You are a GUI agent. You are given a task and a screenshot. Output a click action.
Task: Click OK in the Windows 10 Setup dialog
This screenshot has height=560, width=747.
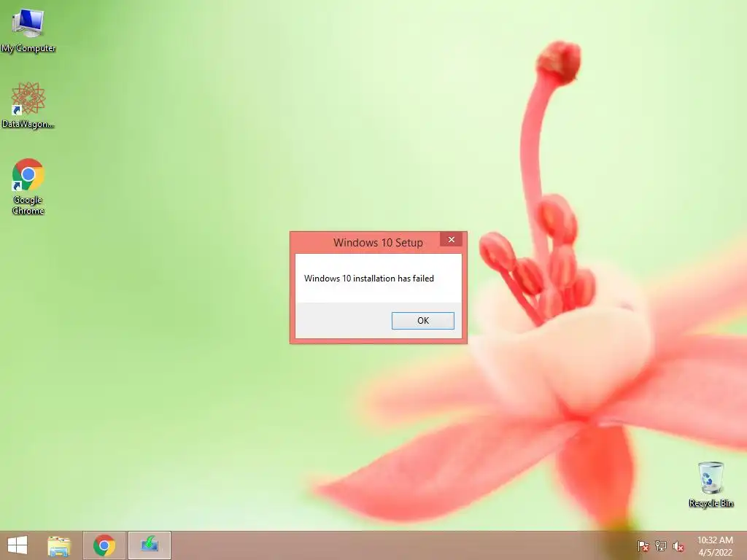422,321
